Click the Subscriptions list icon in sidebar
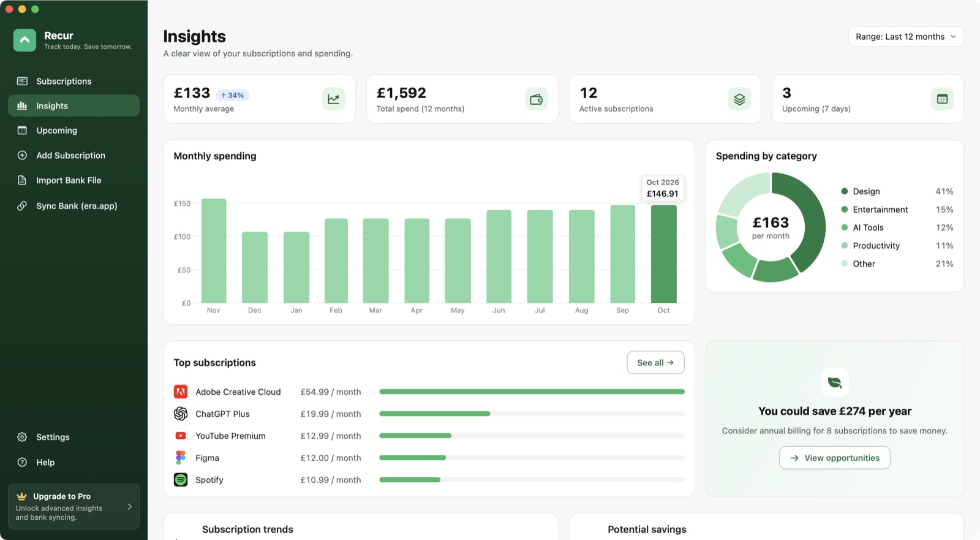This screenshot has width=980, height=540. tap(22, 81)
